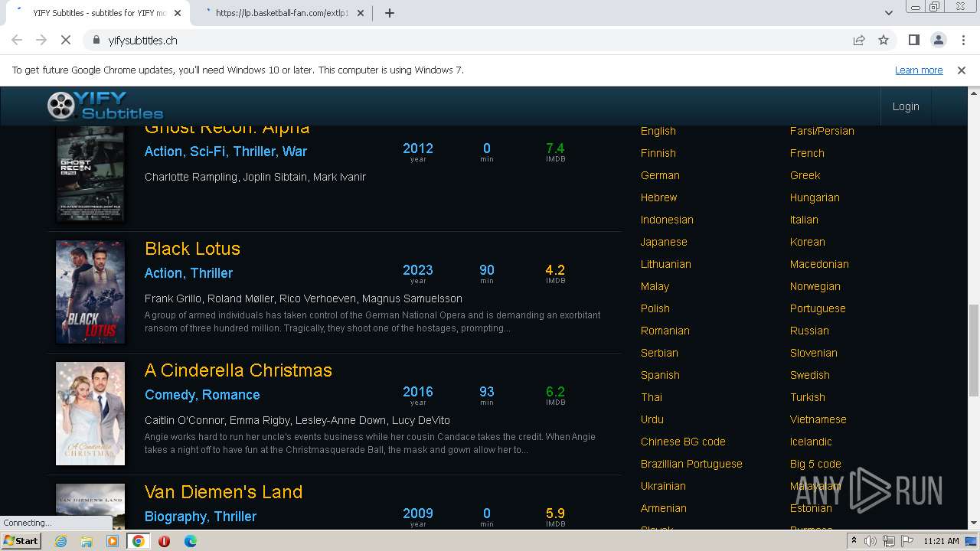Select the Norwegian language link
This screenshot has width=980, height=551.
[x=815, y=286]
